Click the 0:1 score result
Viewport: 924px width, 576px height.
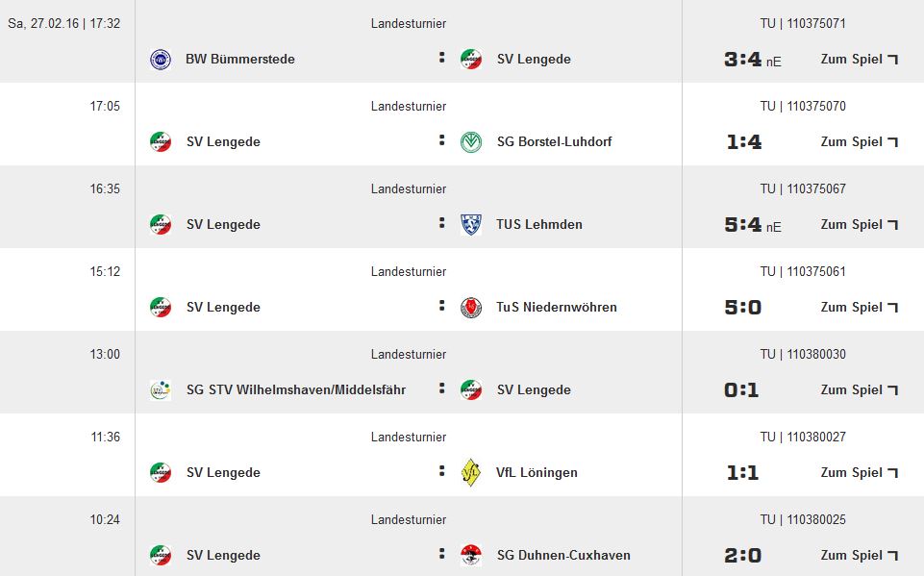(741, 390)
